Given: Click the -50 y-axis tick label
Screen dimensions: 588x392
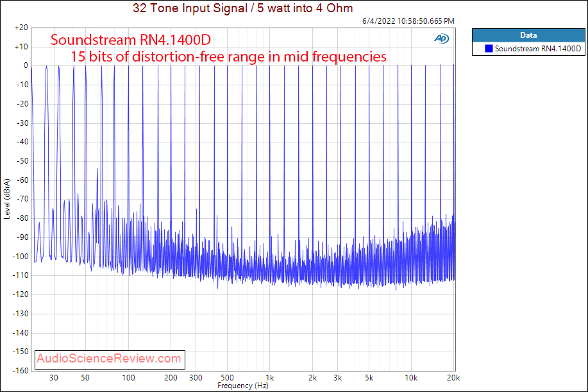Looking at the screenshot, I should point(22,161).
